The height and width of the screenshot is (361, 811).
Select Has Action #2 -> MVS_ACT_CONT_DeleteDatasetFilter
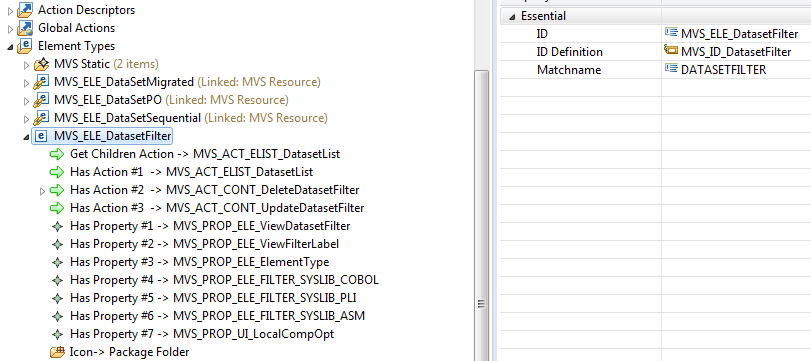(215, 190)
